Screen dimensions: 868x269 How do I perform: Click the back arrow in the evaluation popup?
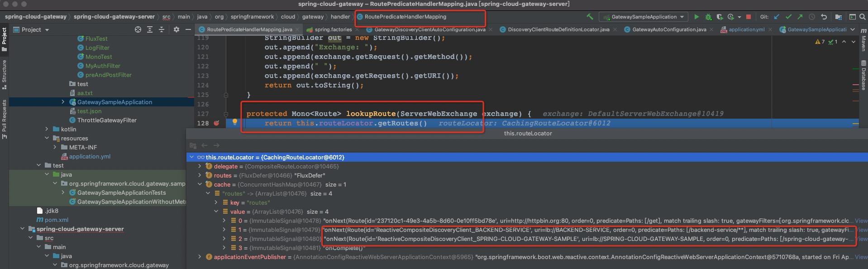coord(204,145)
